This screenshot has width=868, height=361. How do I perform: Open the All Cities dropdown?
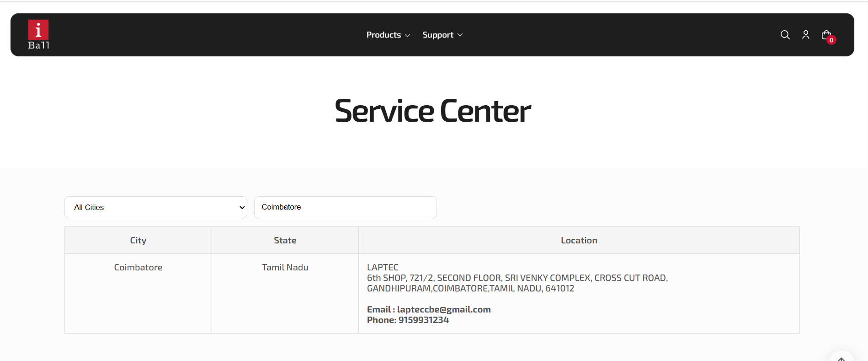pos(156,207)
